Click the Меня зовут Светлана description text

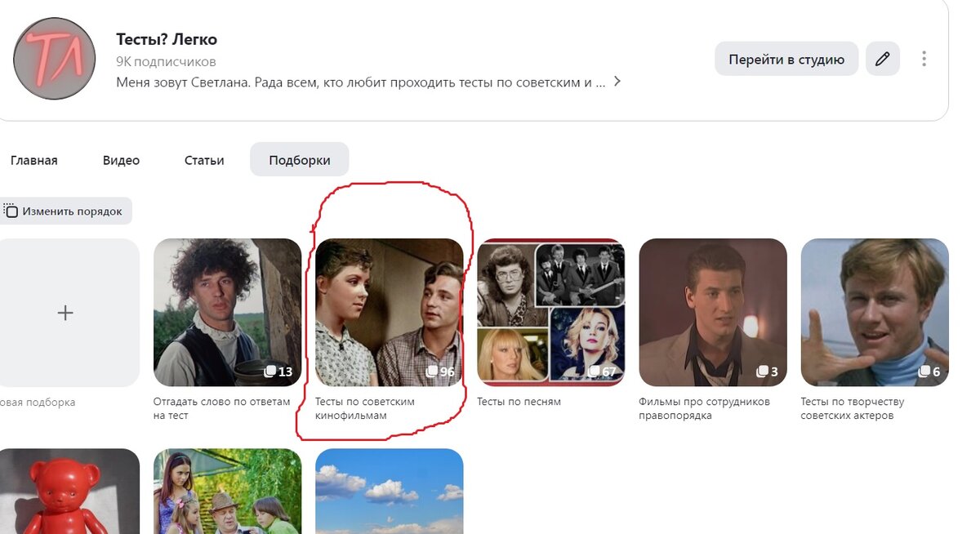360,82
